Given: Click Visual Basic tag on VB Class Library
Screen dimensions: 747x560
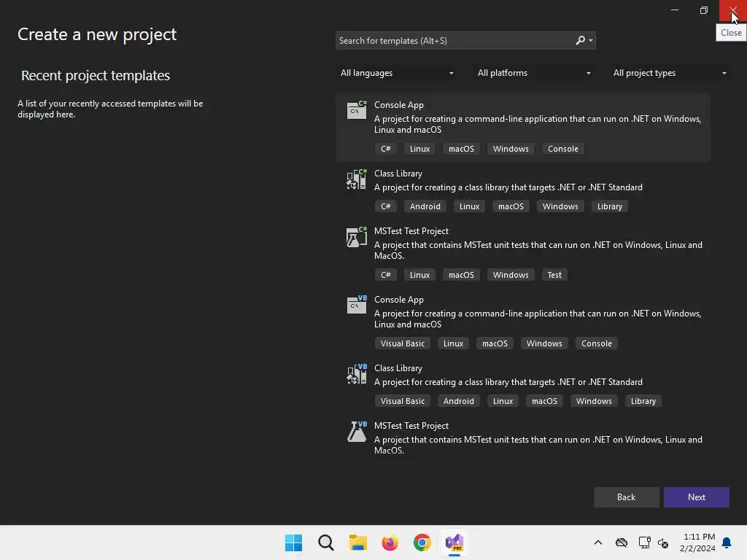Looking at the screenshot, I should [x=402, y=401].
